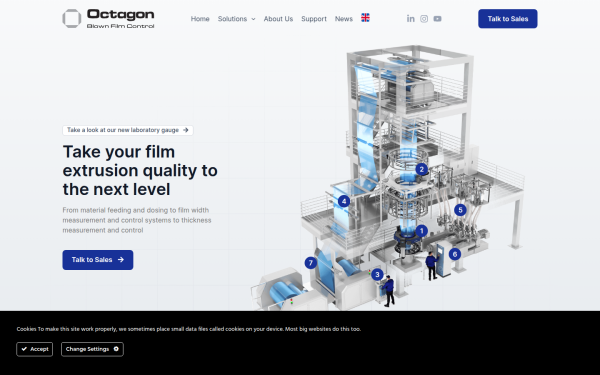600x375 pixels.
Task: Open the YouTube channel icon
Action: (437, 19)
